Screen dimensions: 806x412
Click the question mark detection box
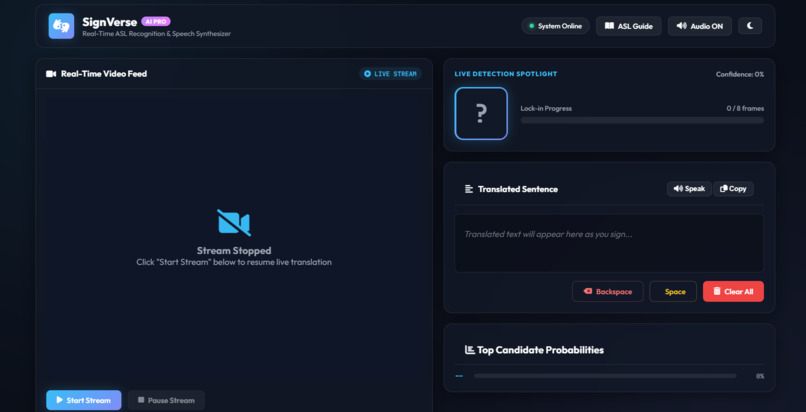coord(481,114)
